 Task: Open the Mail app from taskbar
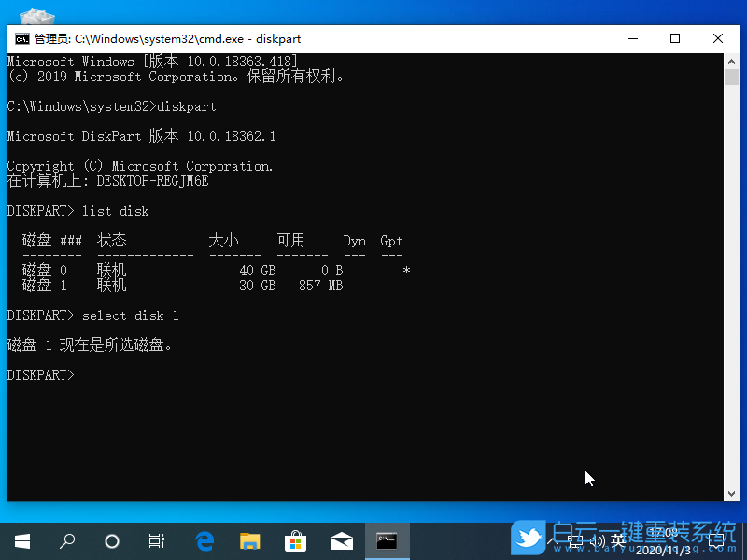[341, 540]
